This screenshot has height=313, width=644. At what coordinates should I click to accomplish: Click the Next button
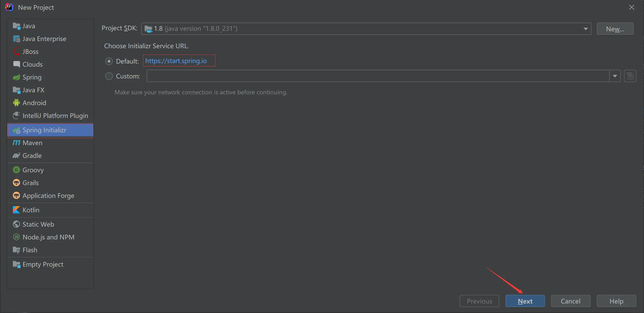(525, 301)
